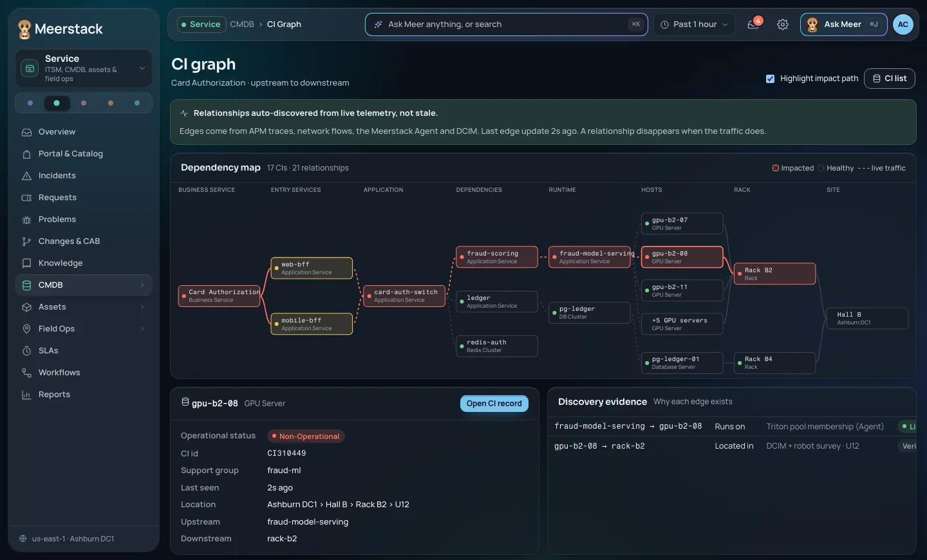This screenshot has width=927, height=560.
Task: Click the globe icon beside us-east-1
Action: pyautogui.click(x=23, y=539)
